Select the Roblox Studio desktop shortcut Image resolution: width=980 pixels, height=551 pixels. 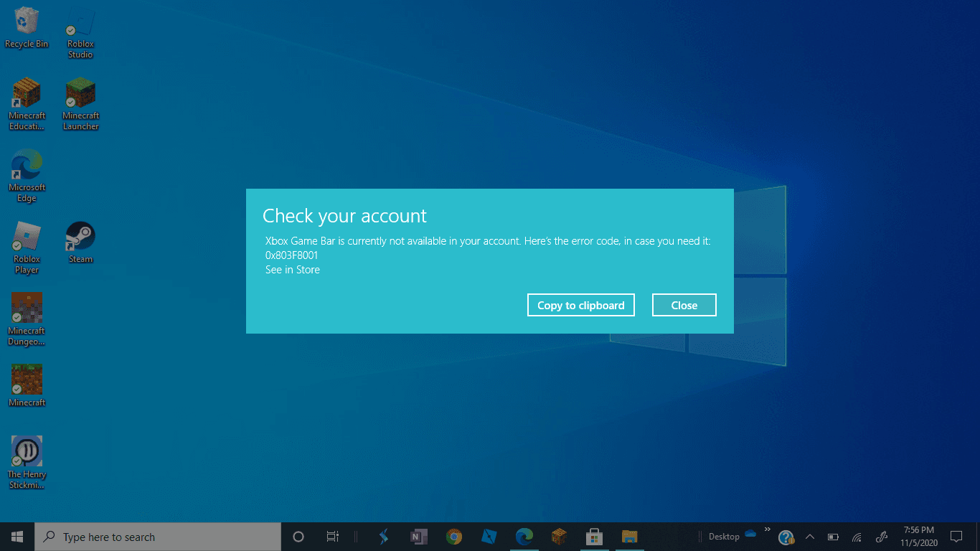[x=80, y=33]
